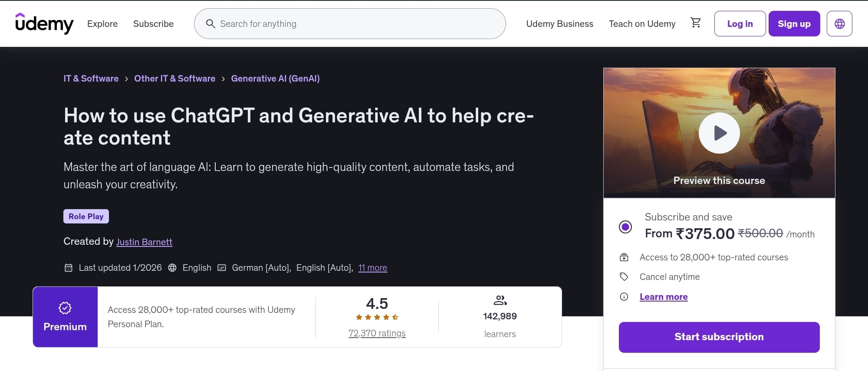Open the IT & Software breadcrumb
The image size is (868, 371).
point(91,79)
